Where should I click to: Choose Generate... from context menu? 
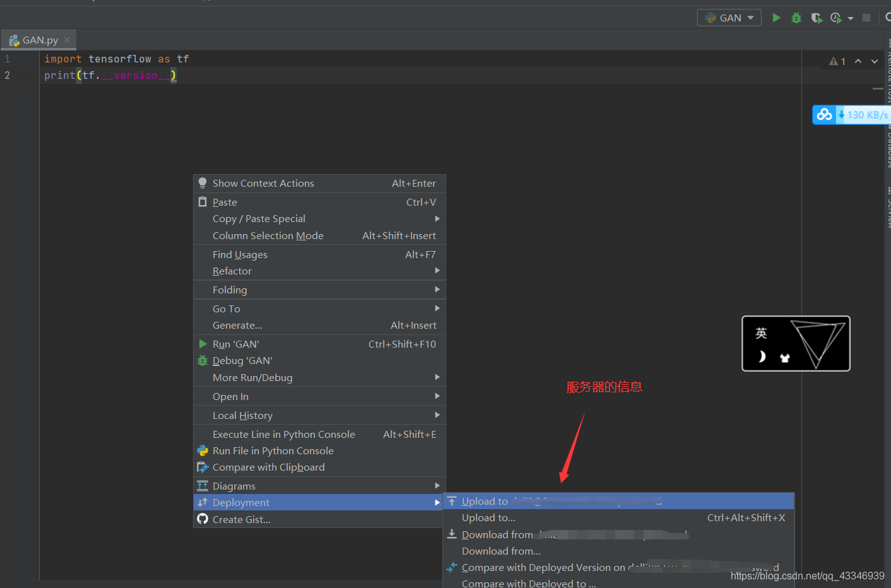[319, 325]
